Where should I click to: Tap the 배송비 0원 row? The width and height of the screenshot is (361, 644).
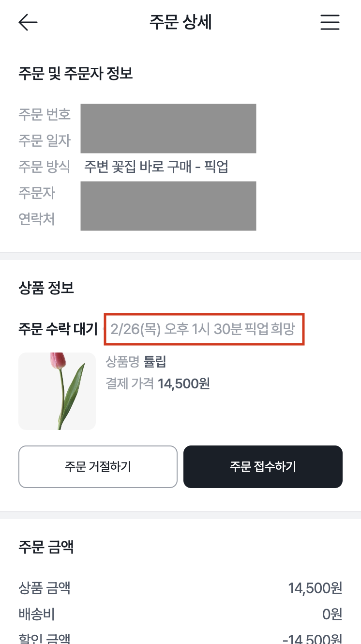tap(180, 614)
